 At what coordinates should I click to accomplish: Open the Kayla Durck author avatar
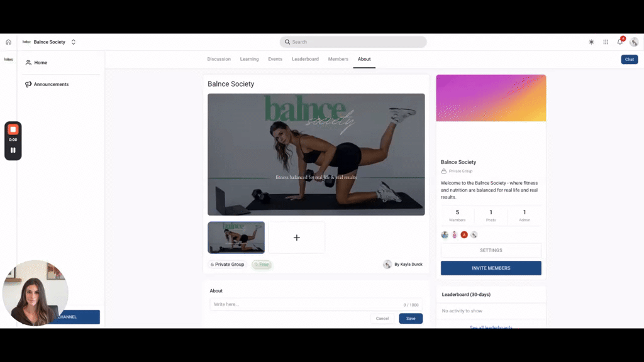tap(387, 265)
